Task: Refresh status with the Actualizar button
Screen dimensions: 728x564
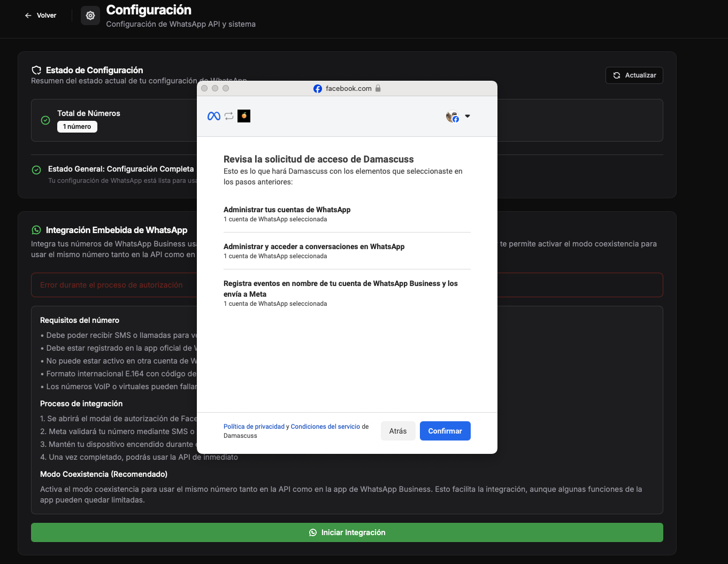Action: click(x=634, y=75)
